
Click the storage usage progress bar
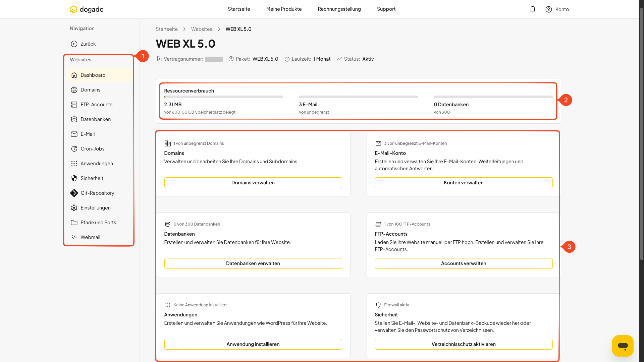point(223,97)
